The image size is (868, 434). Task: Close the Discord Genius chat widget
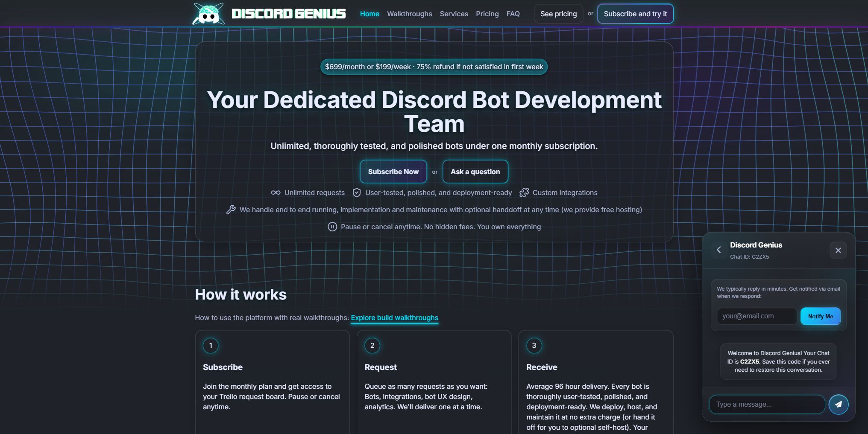(838, 250)
